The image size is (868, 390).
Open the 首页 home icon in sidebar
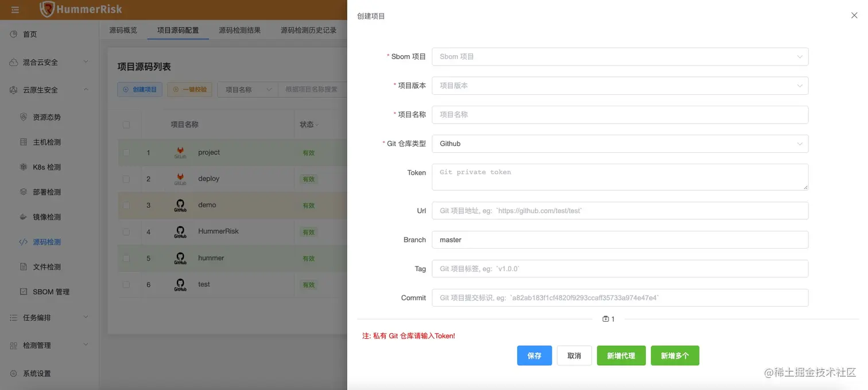[14, 34]
